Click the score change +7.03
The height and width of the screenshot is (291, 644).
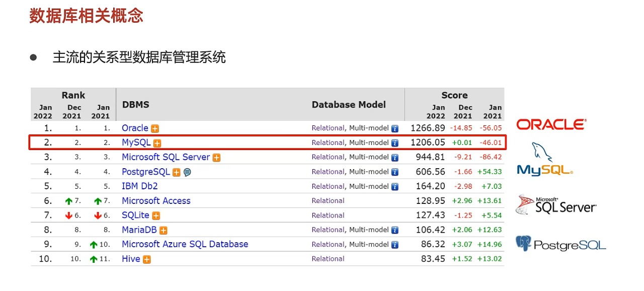[x=492, y=187]
